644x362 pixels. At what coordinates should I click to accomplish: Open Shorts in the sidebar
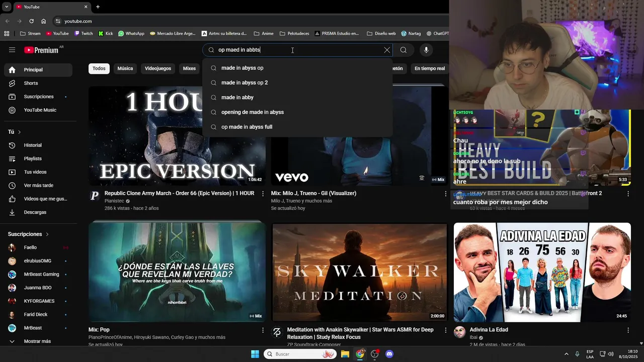(x=38, y=83)
